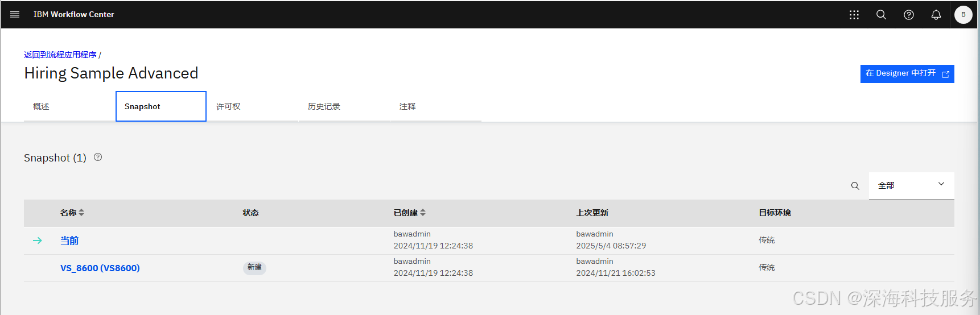Screen dimensions: 980x315
Task: Expand the 全部 filter dropdown
Action: (912, 185)
